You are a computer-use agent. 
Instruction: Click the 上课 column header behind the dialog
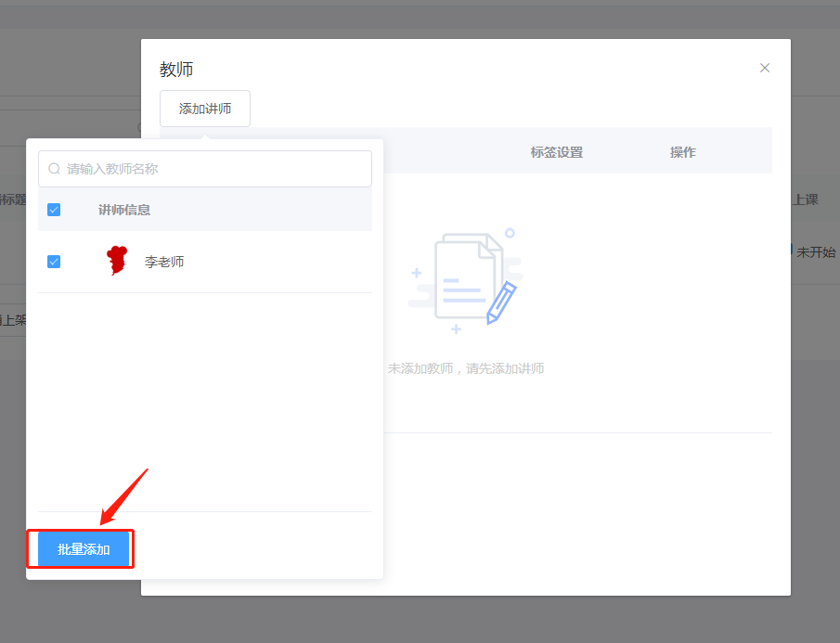click(805, 199)
